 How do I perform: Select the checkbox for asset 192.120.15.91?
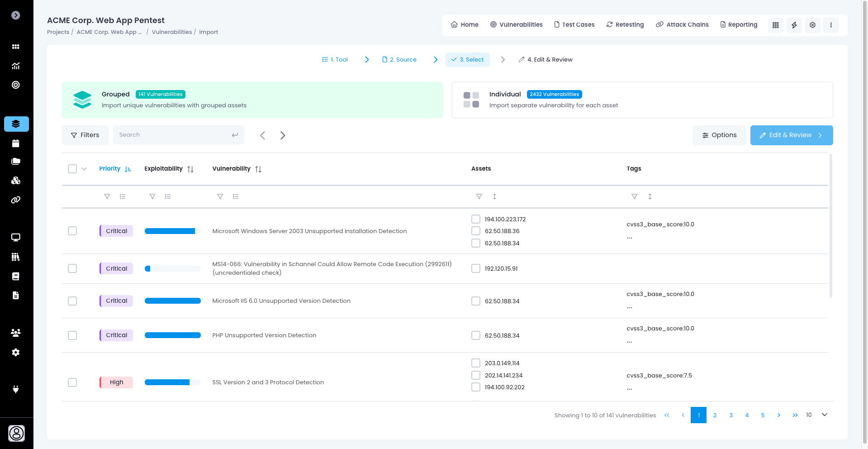(475, 268)
